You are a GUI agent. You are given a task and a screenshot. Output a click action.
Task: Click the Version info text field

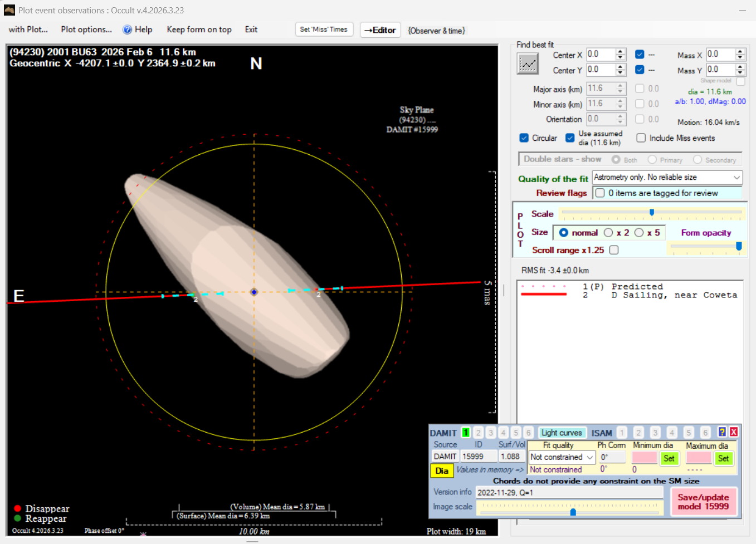(x=569, y=492)
